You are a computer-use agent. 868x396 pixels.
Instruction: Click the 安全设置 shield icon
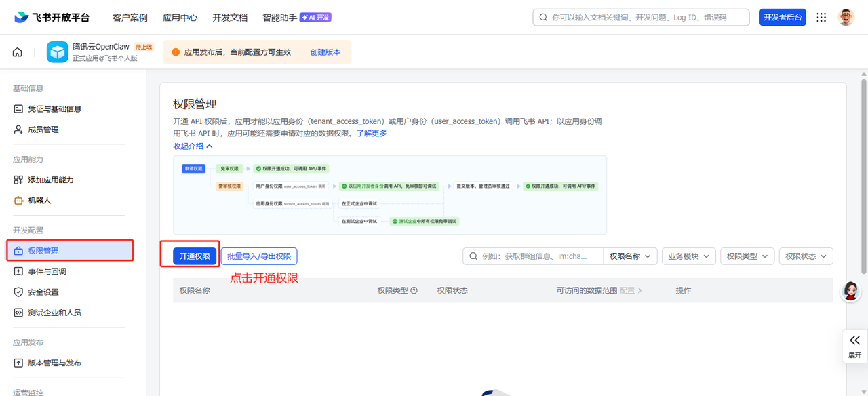tap(18, 292)
